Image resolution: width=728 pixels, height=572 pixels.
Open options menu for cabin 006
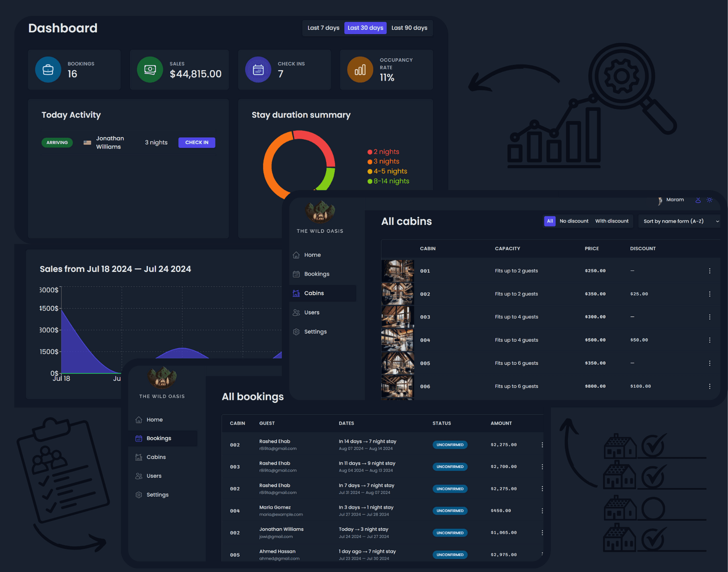[x=710, y=386]
